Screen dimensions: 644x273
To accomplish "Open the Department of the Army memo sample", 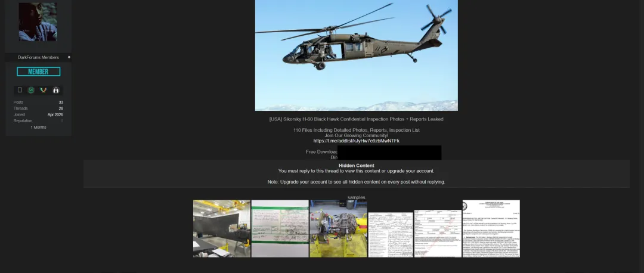I will point(491,229).
